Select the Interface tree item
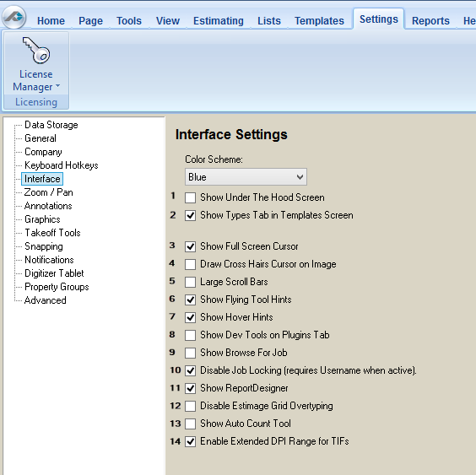476x475 pixels. pyautogui.click(x=42, y=179)
